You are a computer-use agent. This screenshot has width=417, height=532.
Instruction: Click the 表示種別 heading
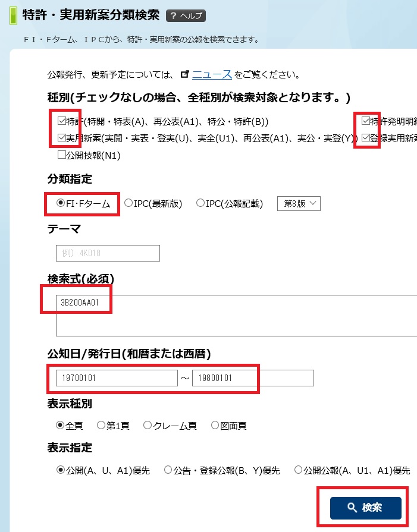pyautogui.click(x=70, y=404)
